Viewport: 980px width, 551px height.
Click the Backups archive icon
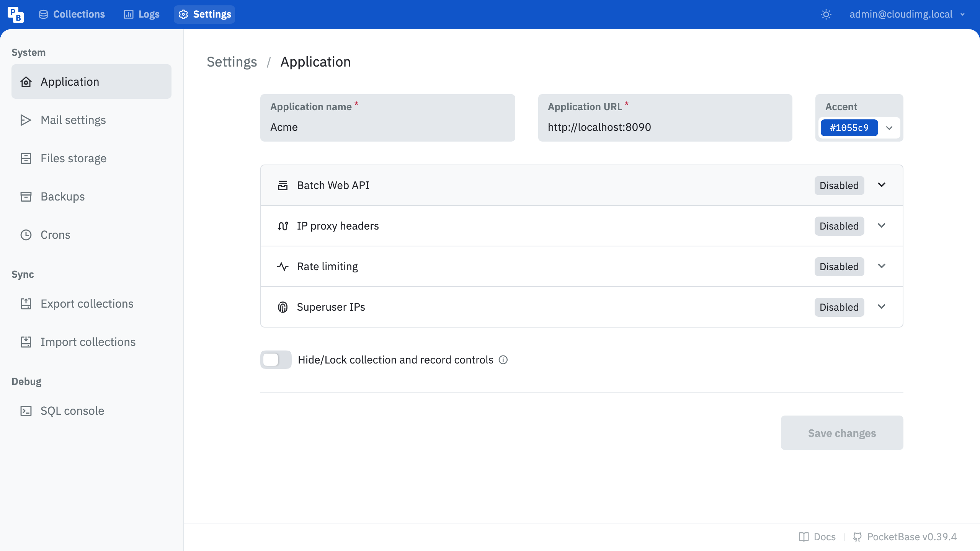tap(26, 197)
